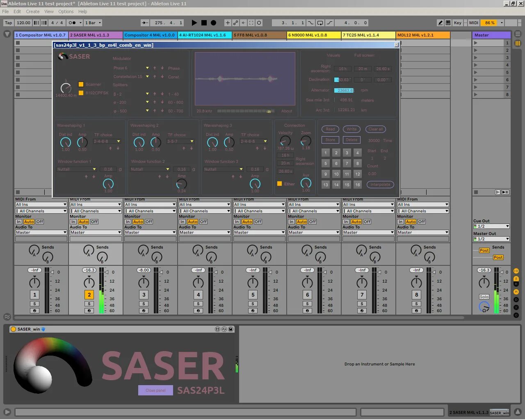Toggle the orange Ether checkbox
Image resolution: width=525 pixels, height=420 pixels.
[279, 184]
